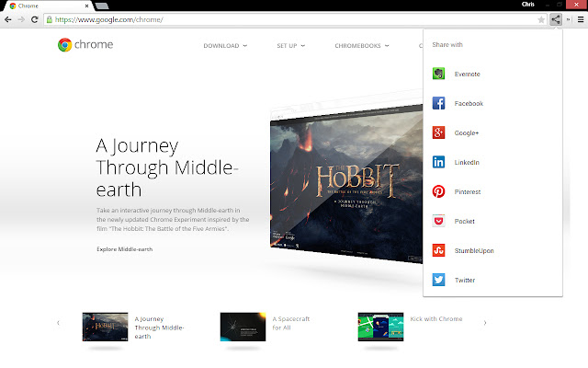Image resolution: width=588 pixels, height=368 pixels.
Task: Click the carousel 'A Journey Through Middle-earth' caption
Action: coord(159,328)
